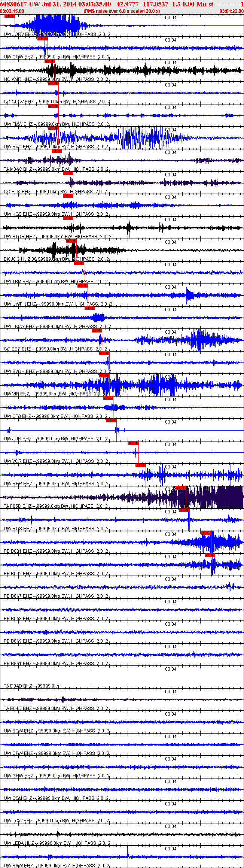This screenshot has width=244, height=868.
Task: Click the end time "03:04:22.00"
Action: [231, 11]
